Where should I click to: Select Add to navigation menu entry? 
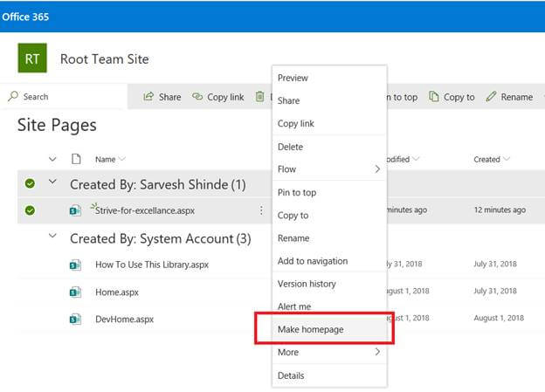[329, 261]
